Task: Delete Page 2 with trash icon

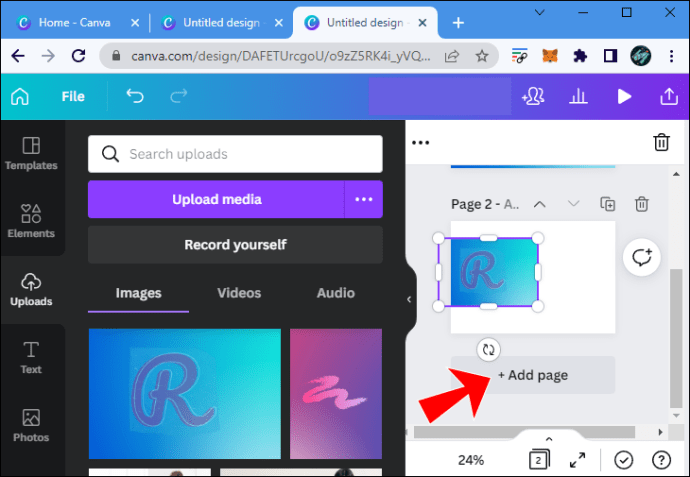Action: point(642,204)
